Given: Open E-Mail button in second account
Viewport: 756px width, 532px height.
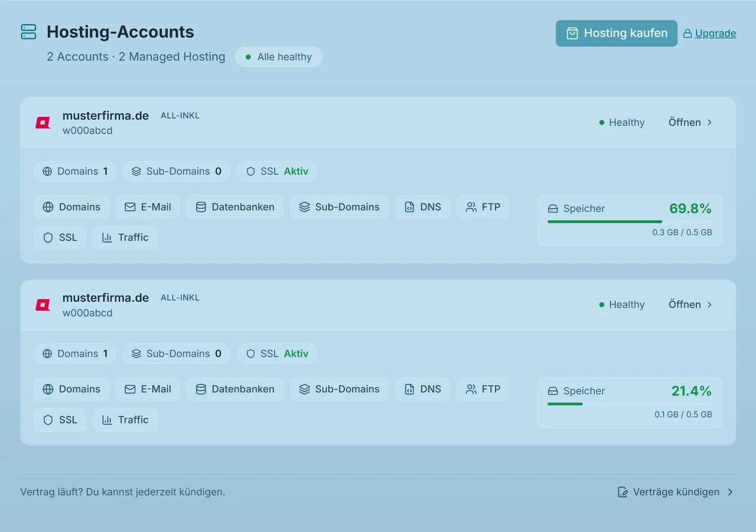Looking at the screenshot, I should [x=148, y=389].
